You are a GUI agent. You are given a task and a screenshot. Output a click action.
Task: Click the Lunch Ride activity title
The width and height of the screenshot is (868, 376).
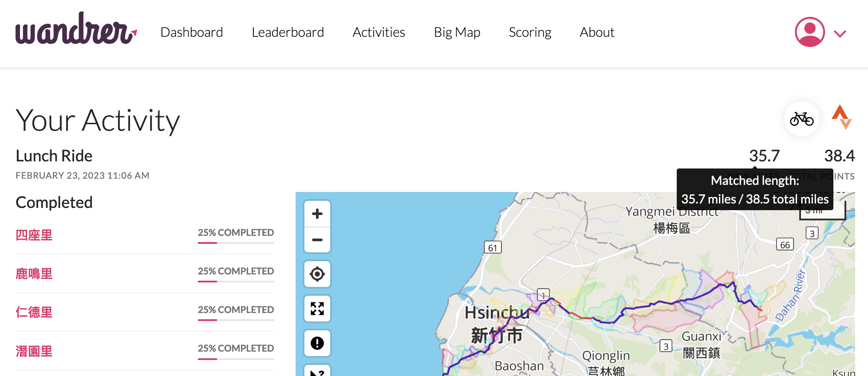click(54, 156)
